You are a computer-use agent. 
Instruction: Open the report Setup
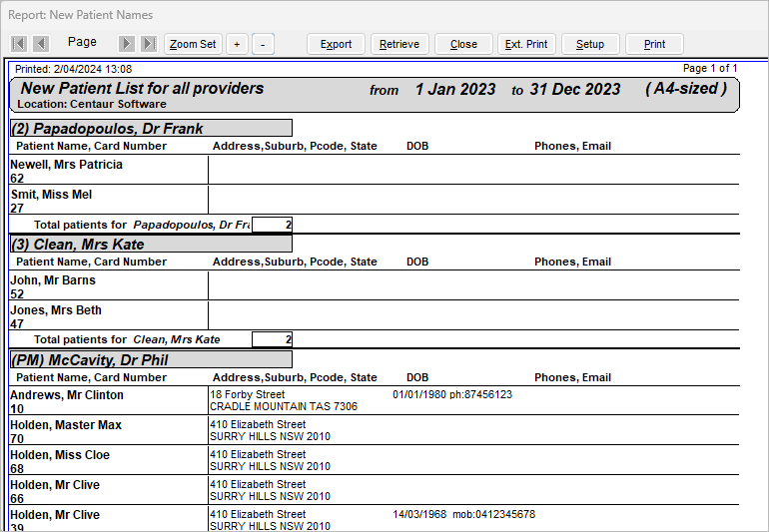590,44
